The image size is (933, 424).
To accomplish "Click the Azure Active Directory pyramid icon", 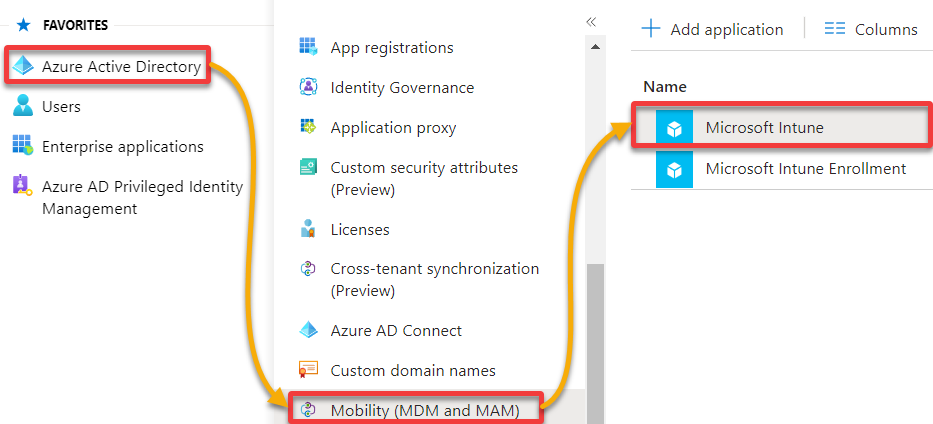I will 23,67.
